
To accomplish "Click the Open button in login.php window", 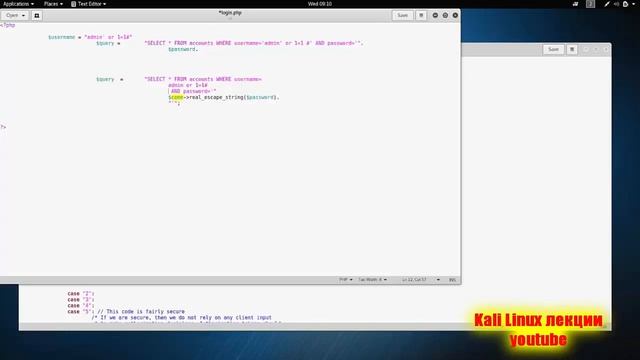I will pyautogui.click(x=15, y=16).
